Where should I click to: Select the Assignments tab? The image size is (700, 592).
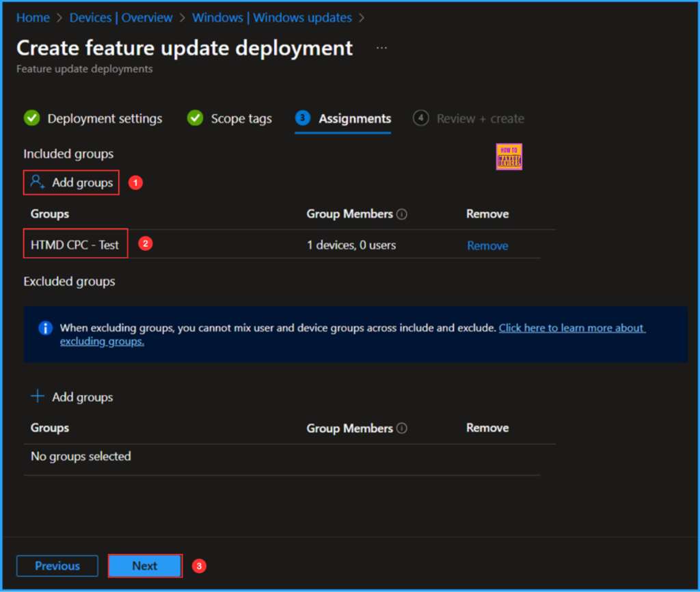[x=354, y=118]
